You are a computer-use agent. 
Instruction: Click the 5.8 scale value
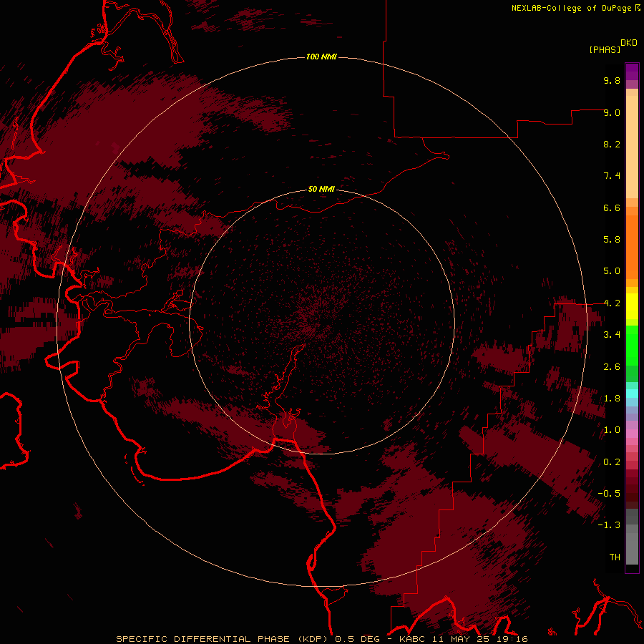tap(612, 240)
